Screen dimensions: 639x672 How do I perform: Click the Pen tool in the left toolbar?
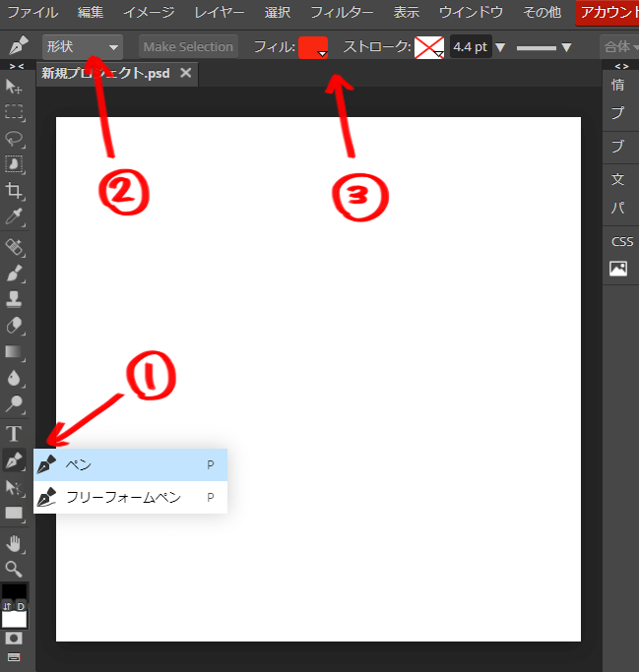point(14,460)
